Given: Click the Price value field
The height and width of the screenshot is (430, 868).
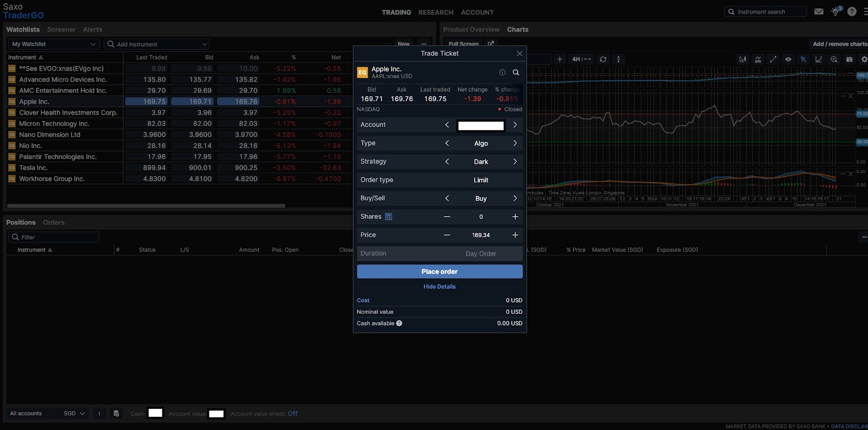Looking at the screenshot, I should coord(481,235).
